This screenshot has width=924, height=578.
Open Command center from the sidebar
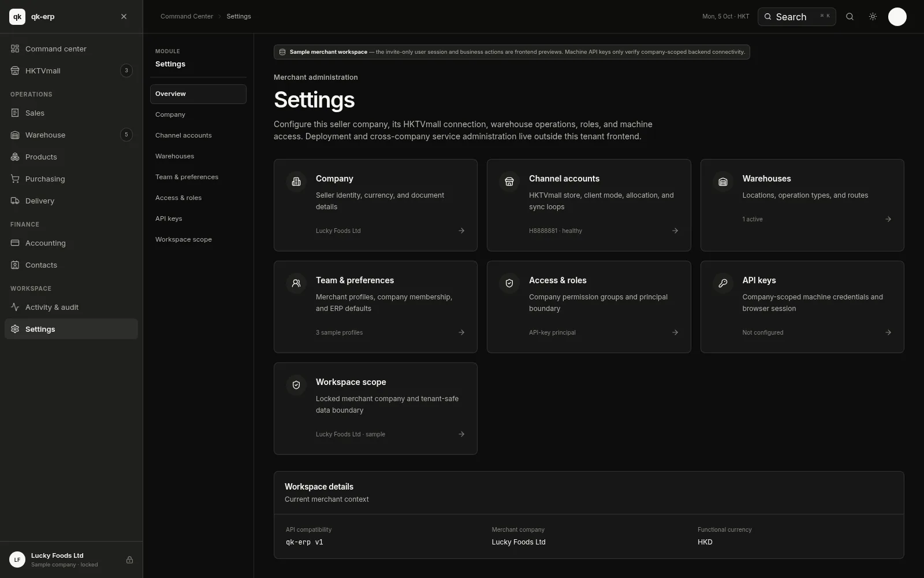(71, 49)
